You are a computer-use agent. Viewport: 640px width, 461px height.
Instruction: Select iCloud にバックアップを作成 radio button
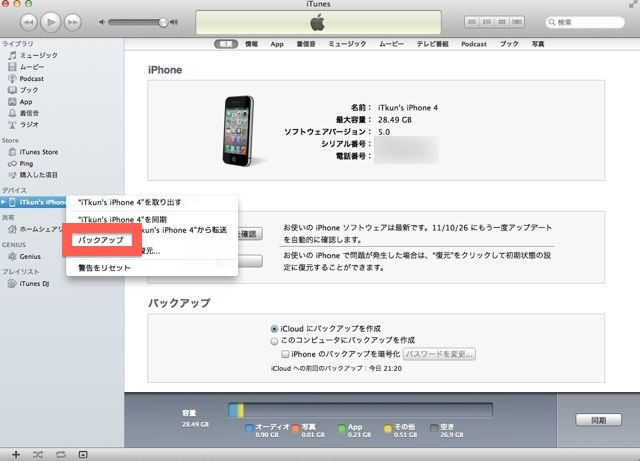274,329
